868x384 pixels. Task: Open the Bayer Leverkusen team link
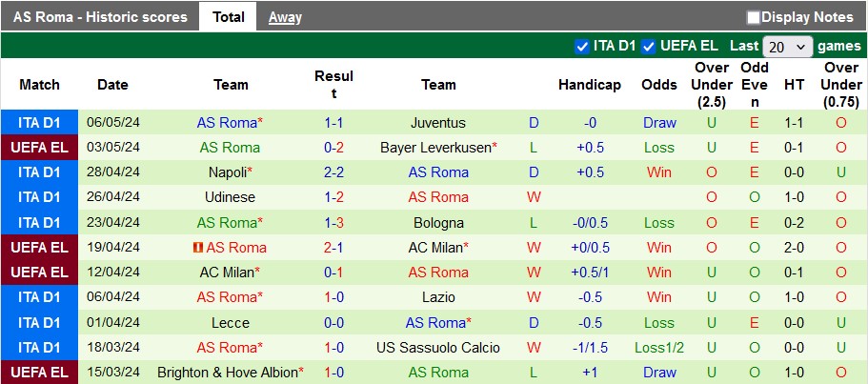coord(435,148)
